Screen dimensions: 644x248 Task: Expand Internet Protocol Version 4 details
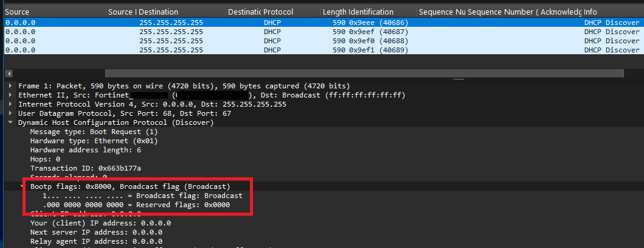pyautogui.click(x=10, y=104)
